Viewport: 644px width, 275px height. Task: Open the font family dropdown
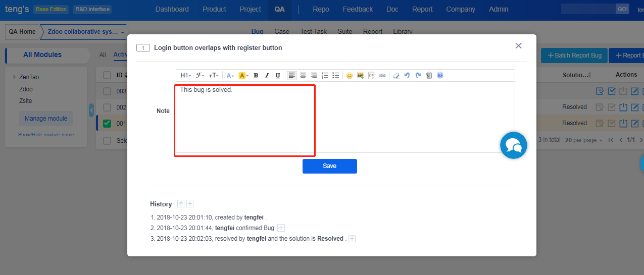click(x=200, y=76)
